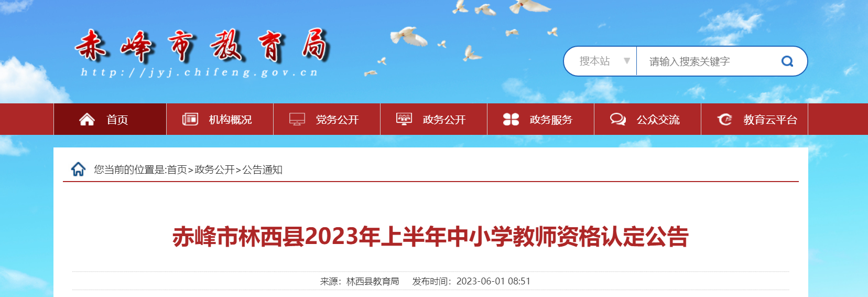Select the 政务服务 menu item
This screenshot has height=297, width=868.
point(541,120)
